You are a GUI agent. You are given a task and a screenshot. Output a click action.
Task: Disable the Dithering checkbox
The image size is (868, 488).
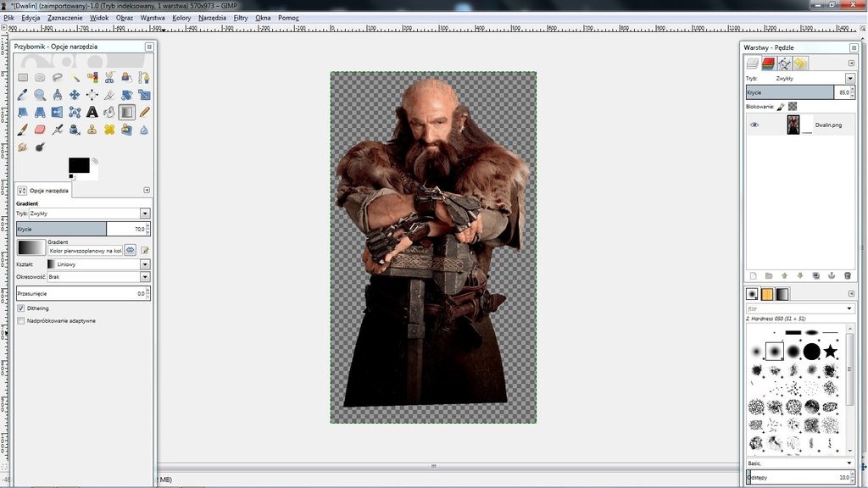point(21,308)
